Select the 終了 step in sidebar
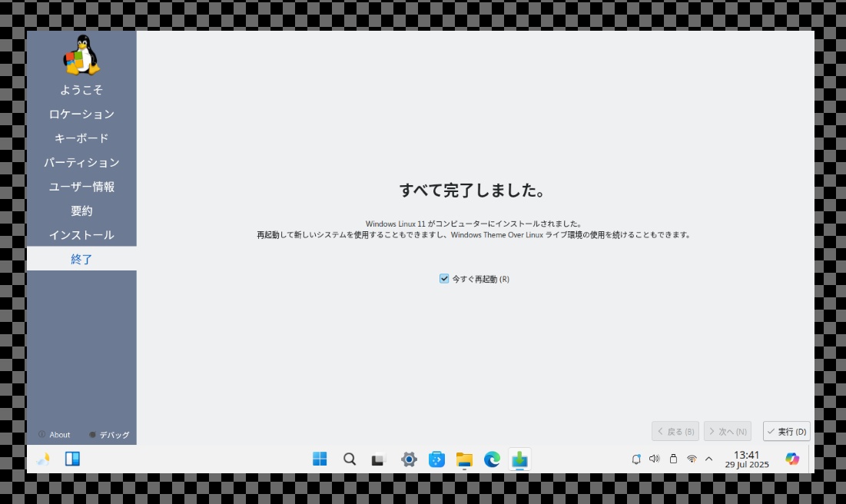Image resolution: width=846 pixels, height=504 pixels. coord(81,259)
